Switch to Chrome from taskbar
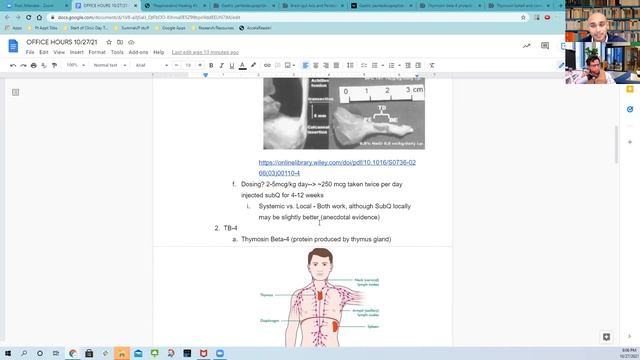Image resolution: width=640 pixels, height=360 pixels. pyautogui.click(x=73, y=353)
